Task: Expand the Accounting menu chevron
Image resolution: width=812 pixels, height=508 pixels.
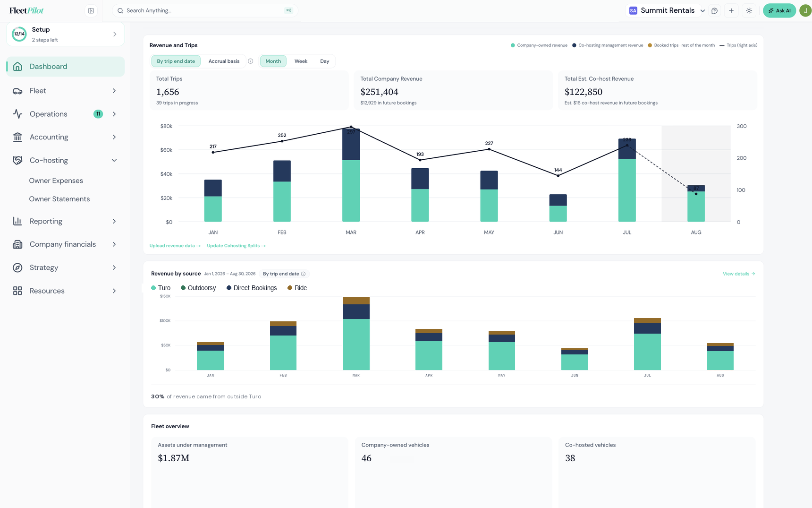Action: coord(114,137)
